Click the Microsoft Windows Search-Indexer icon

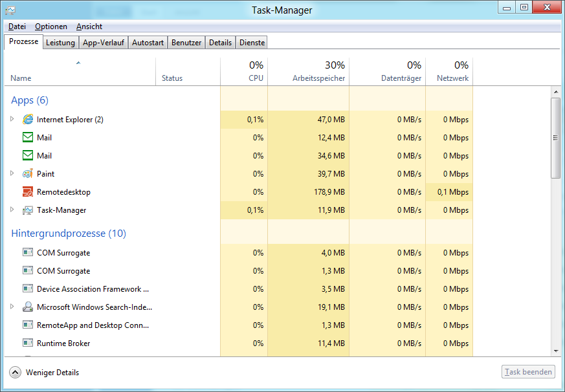pyautogui.click(x=28, y=307)
